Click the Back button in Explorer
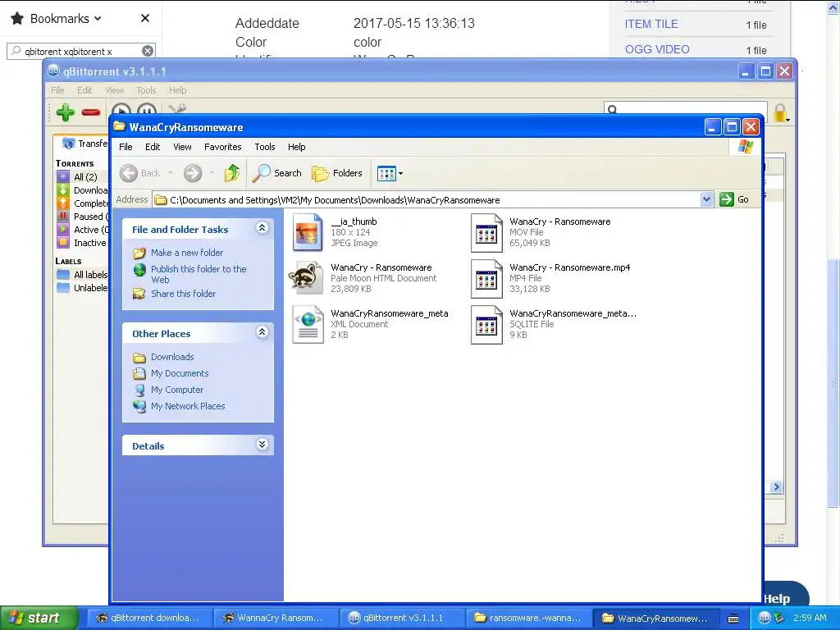The height and width of the screenshot is (630, 840). point(139,173)
